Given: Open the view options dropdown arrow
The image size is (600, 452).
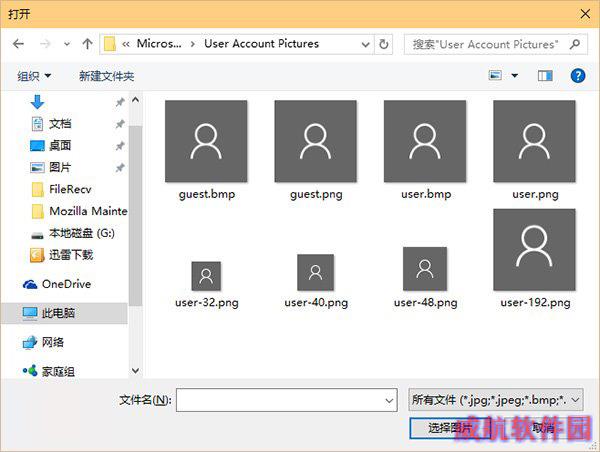Looking at the screenshot, I should tap(515, 75).
